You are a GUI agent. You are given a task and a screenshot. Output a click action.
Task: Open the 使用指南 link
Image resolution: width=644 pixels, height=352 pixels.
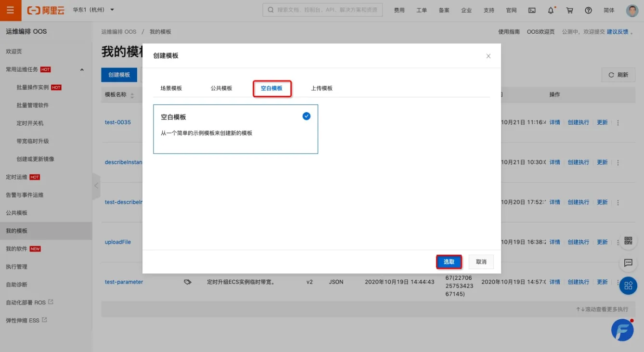(x=509, y=32)
